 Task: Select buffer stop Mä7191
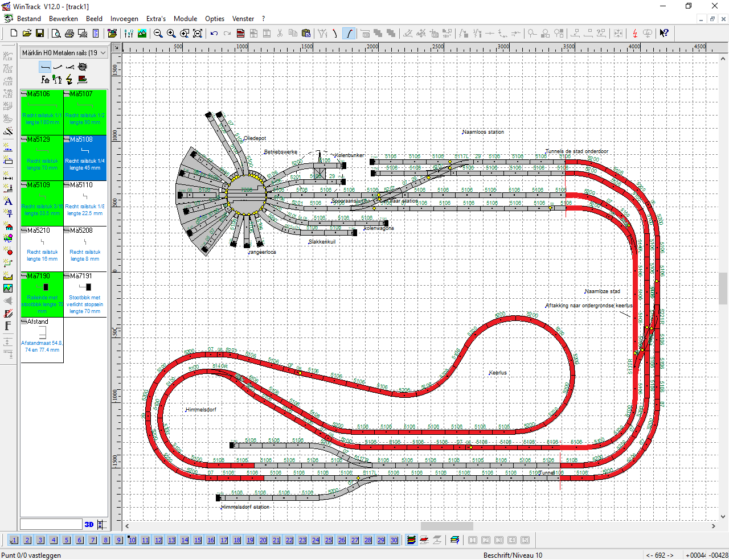coord(85,294)
